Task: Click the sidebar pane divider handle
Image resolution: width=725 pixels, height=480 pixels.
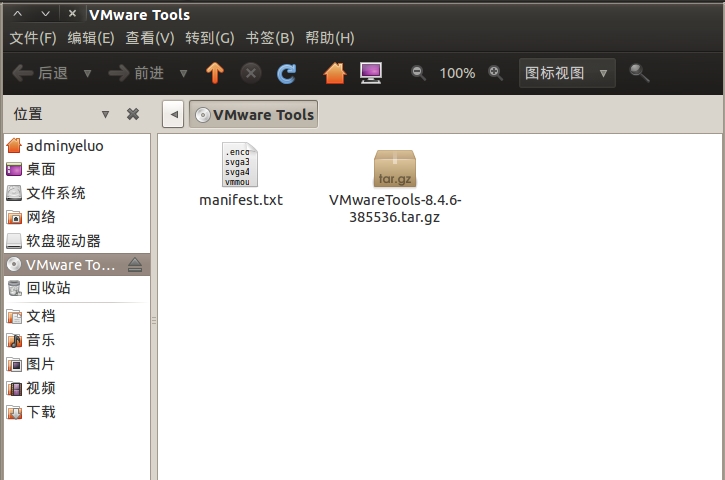Action: (154, 320)
